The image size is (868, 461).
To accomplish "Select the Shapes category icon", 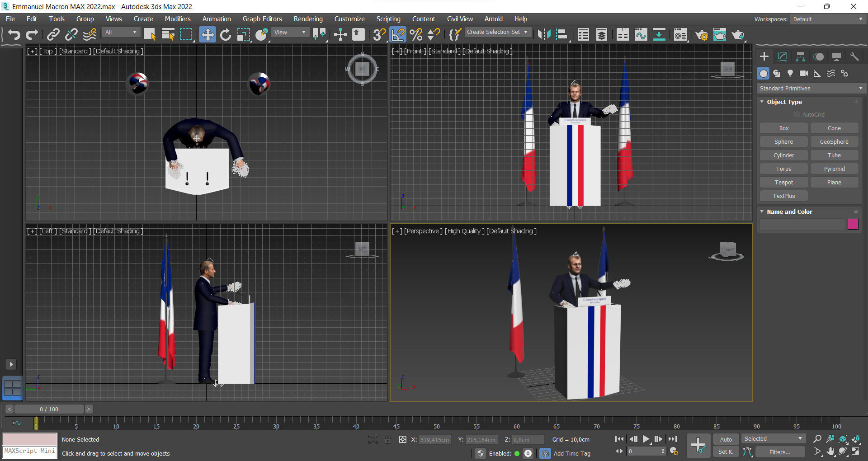I will (x=777, y=73).
